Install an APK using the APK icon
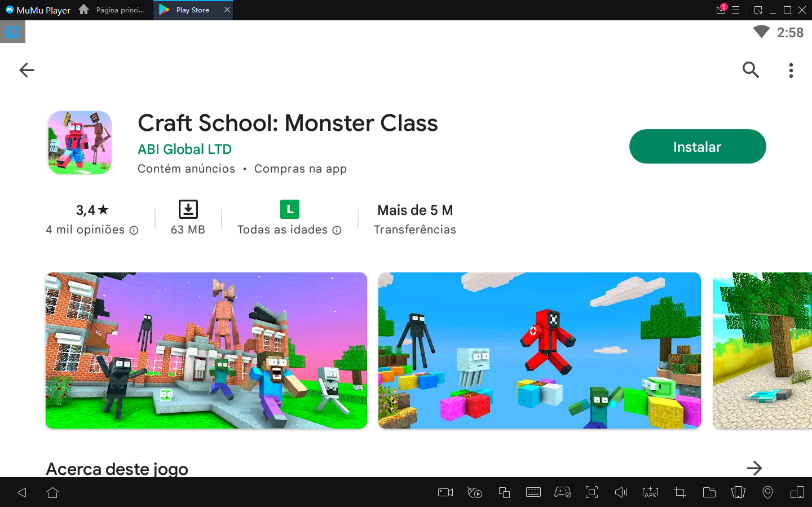The image size is (812, 507). tap(650, 492)
